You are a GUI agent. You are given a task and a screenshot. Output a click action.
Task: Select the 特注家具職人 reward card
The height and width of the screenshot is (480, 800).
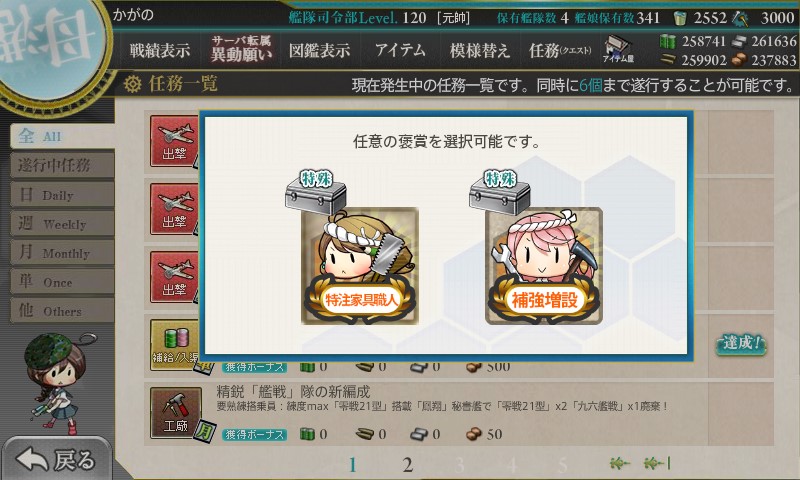click(x=359, y=265)
